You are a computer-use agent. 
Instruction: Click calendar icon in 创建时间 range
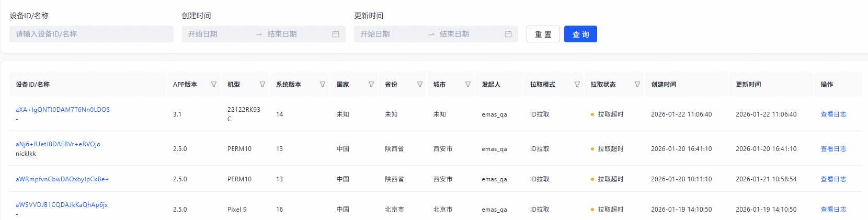pyautogui.click(x=336, y=34)
